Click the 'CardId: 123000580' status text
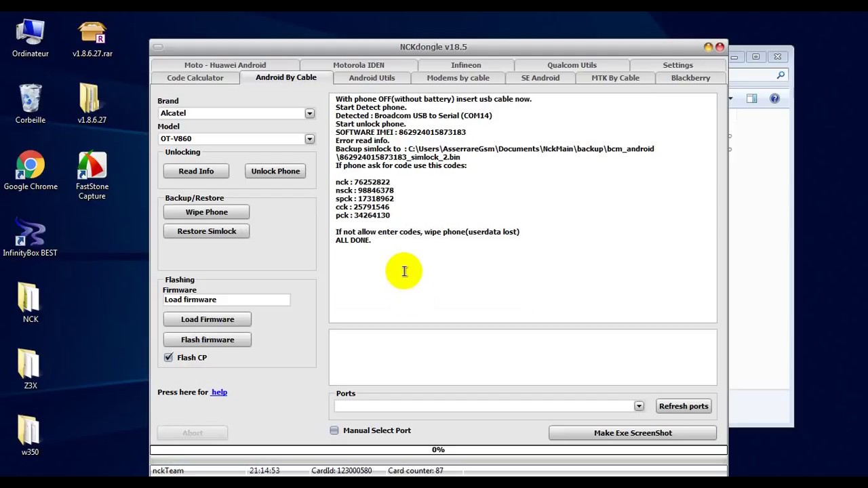Image resolution: width=868 pixels, height=488 pixels. 342,470
